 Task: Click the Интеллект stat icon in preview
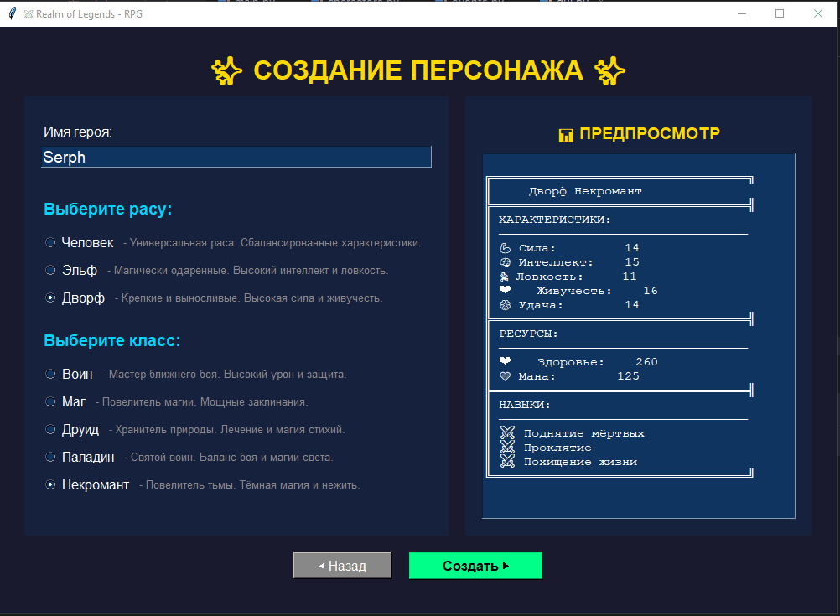(506, 261)
